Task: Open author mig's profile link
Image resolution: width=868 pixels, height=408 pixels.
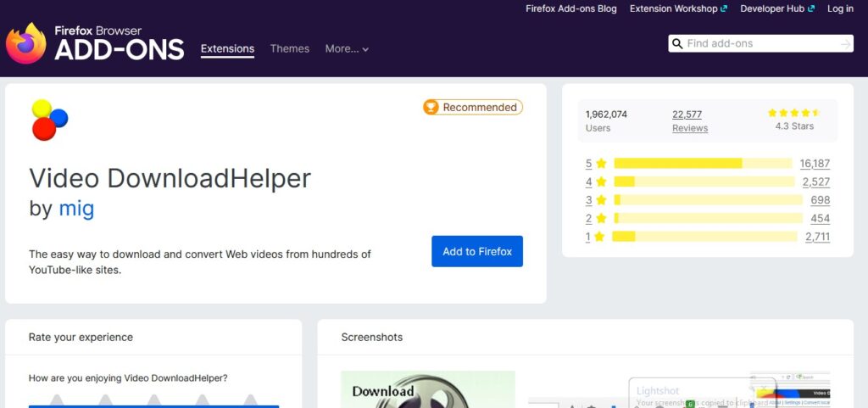Action: [76, 209]
